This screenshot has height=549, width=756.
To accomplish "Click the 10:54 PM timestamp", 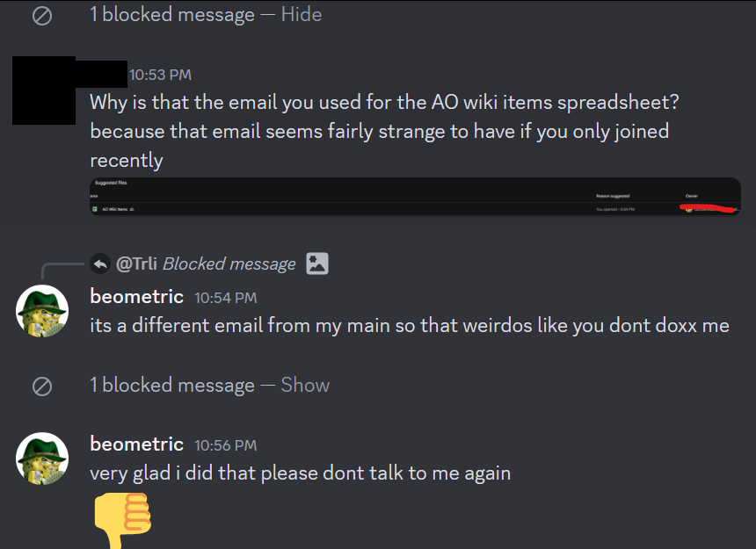I will [225, 298].
